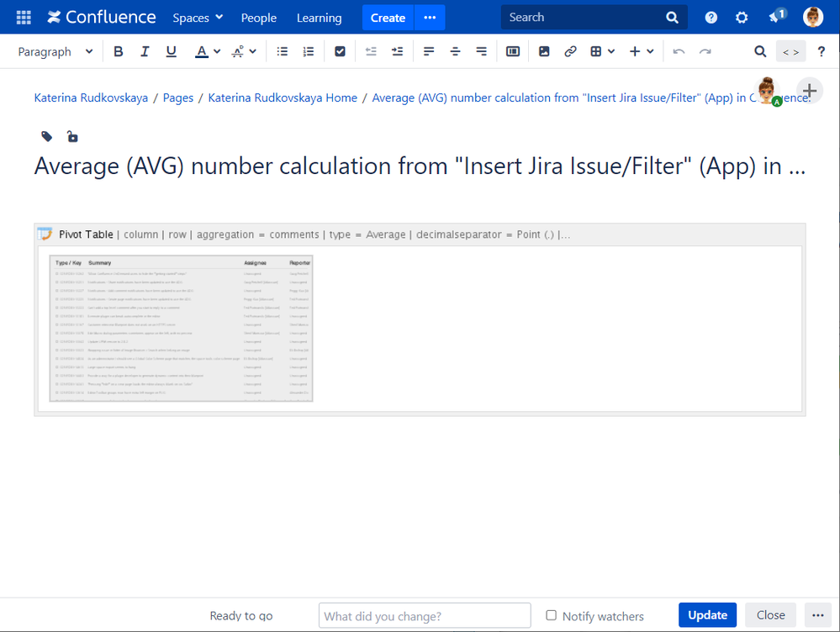The width and height of the screenshot is (840, 632).
Task: Align text to the right
Action: tap(481, 51)
